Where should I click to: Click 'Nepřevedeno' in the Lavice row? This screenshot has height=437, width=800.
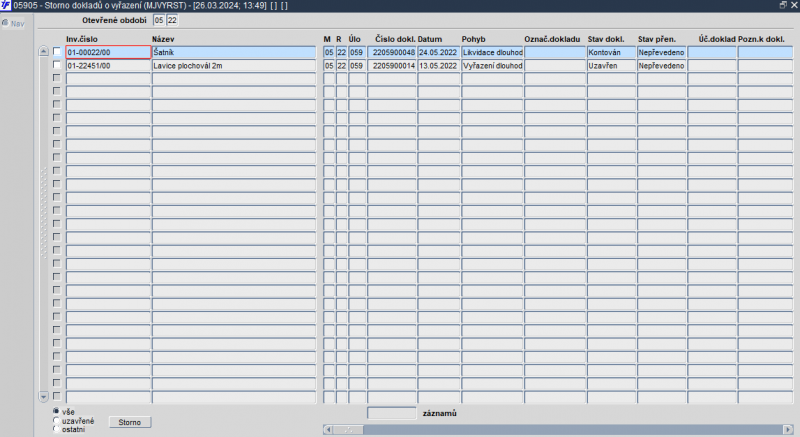coord(661,65)
